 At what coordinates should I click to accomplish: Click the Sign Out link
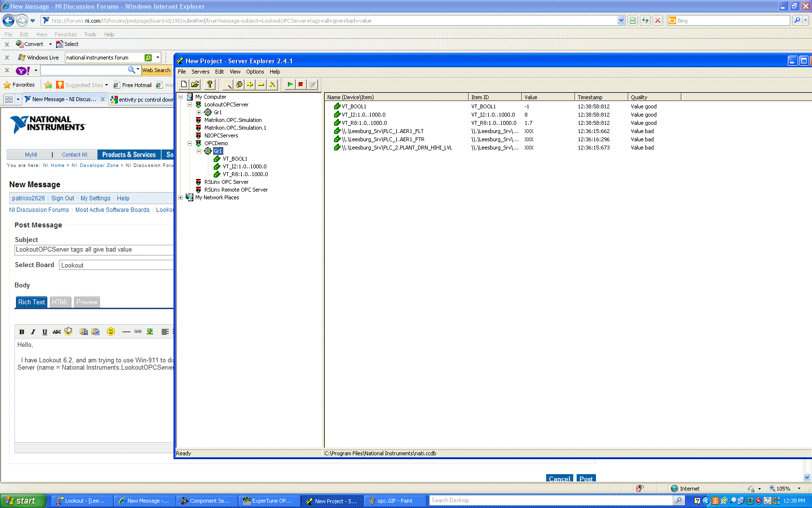[x=63, y=198]
